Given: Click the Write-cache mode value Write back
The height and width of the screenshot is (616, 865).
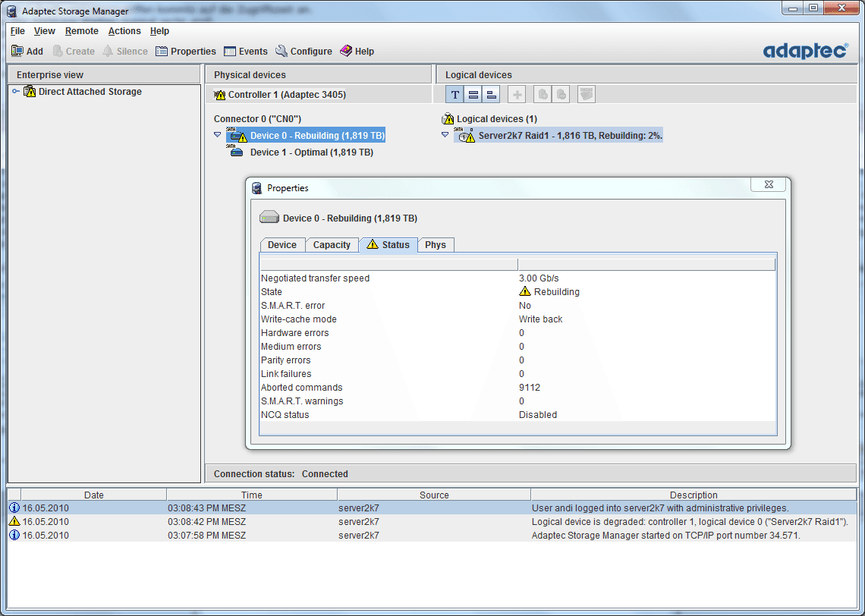Looking at the screenshot, I should pyautogui.click(x=540, y=319).
